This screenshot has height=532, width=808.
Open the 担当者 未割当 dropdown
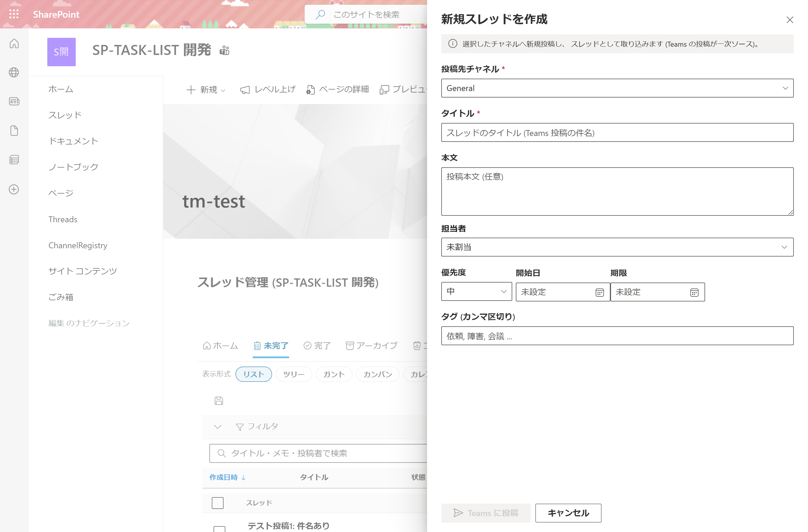click(617, 247)
